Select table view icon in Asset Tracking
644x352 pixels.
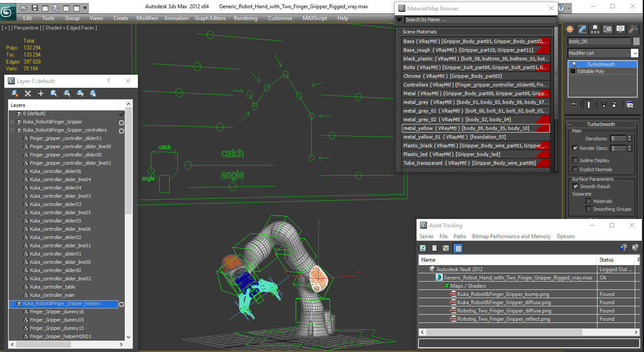[458, 248]
